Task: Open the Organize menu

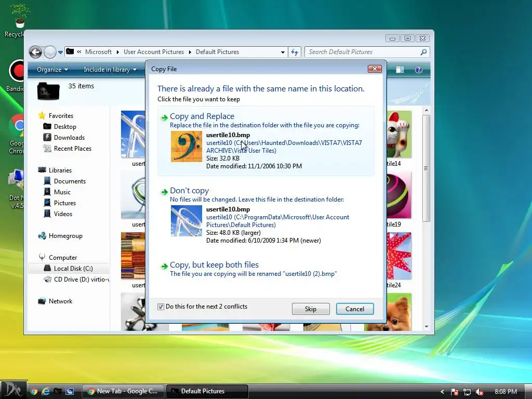Action: [52, 70]
